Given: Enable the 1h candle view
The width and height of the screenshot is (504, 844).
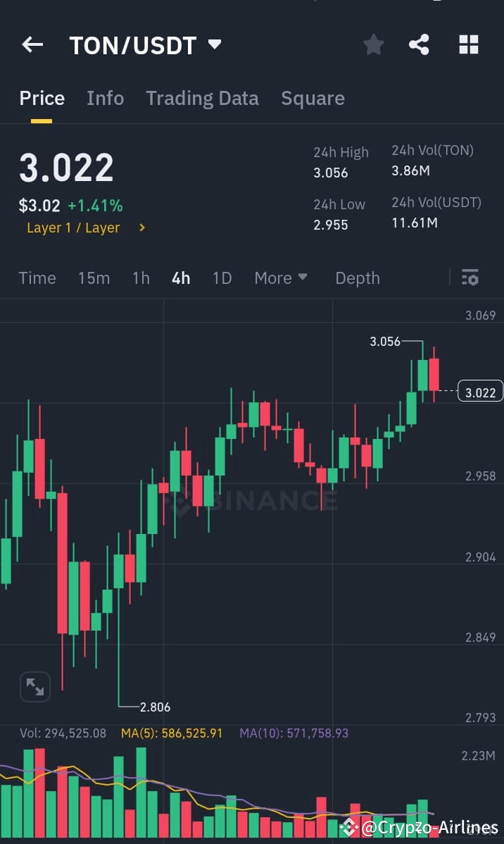Looking at the screenshot, I should (140, 278).
